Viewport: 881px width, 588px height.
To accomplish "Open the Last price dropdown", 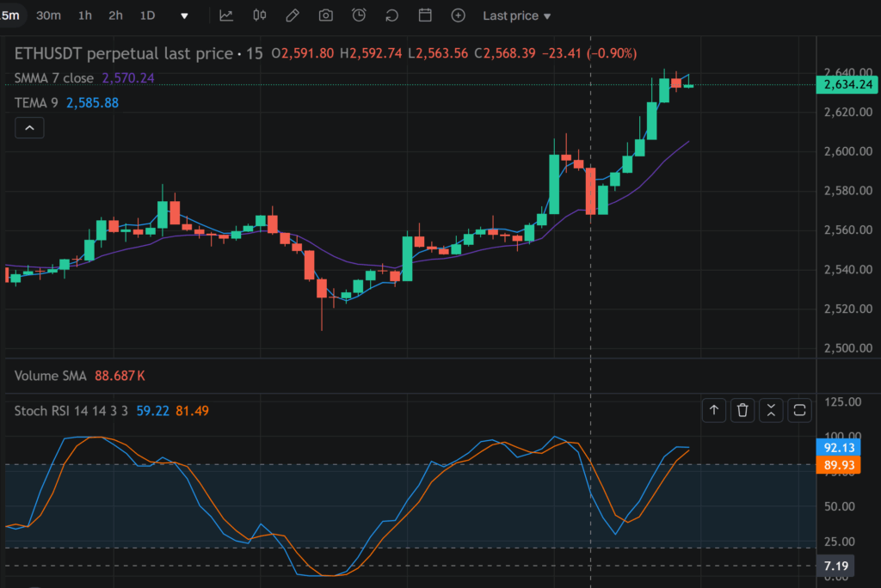I will tap(516, 15).
